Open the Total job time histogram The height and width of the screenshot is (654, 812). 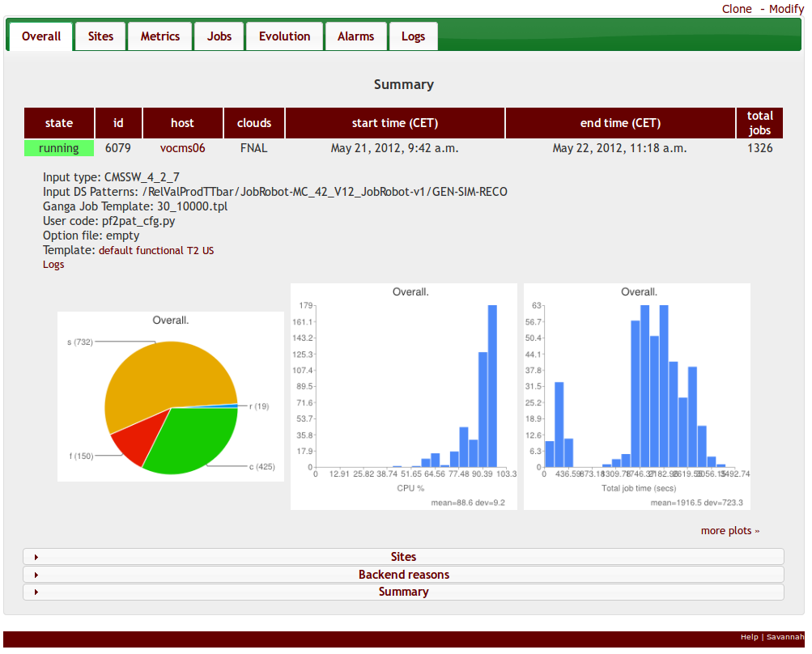pyautogui.click(x=637, y=396)
